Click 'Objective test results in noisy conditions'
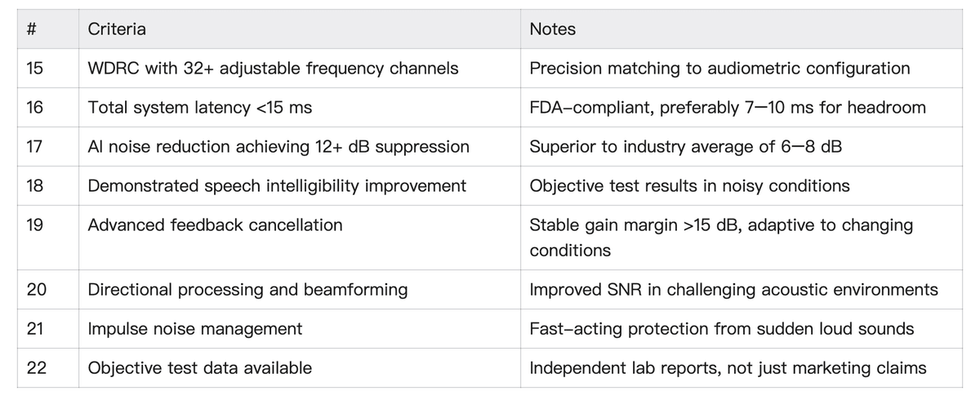This screenshot has height=400, width=980. coord(689,186)
